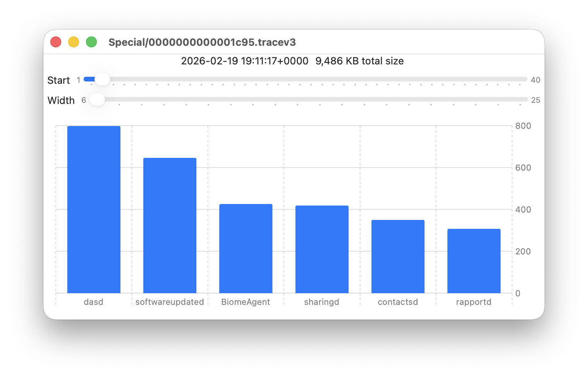Image resolution: width=588 pixels, height=377 pixels.
Task: Click the BiomeAgent bar
Action: (x=246, y=248)
